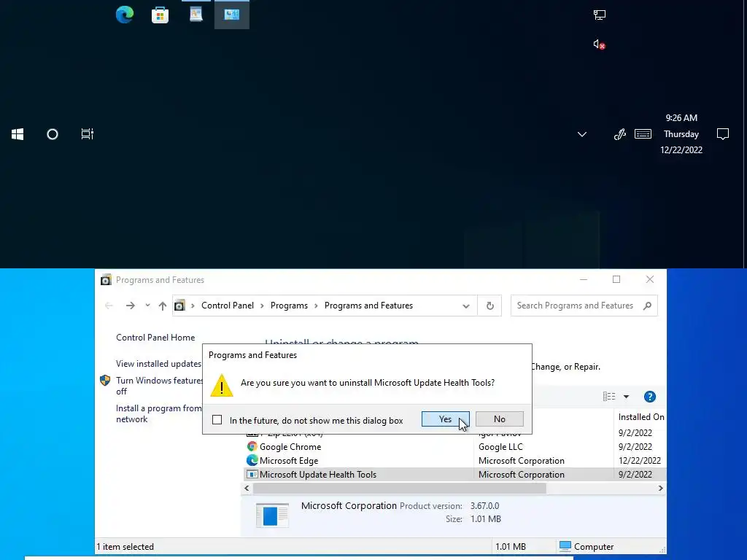The image size is (747, 560).
Task: Click the Google Chrome icon in list
Action: click(x=252, y=447)
